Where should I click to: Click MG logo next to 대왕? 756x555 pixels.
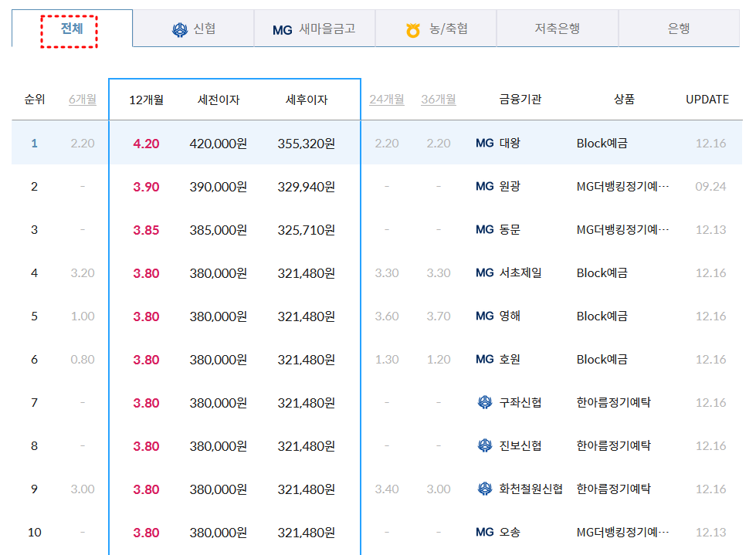(484, 143)
